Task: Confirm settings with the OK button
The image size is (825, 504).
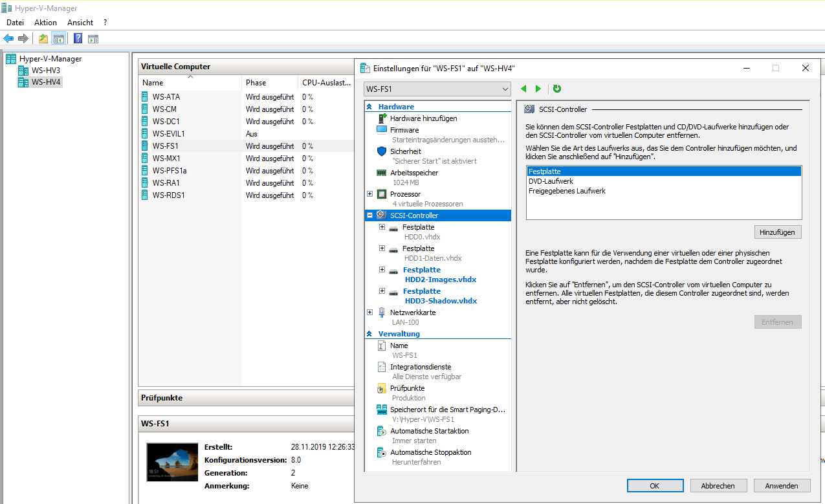Action: coord(654,485)
